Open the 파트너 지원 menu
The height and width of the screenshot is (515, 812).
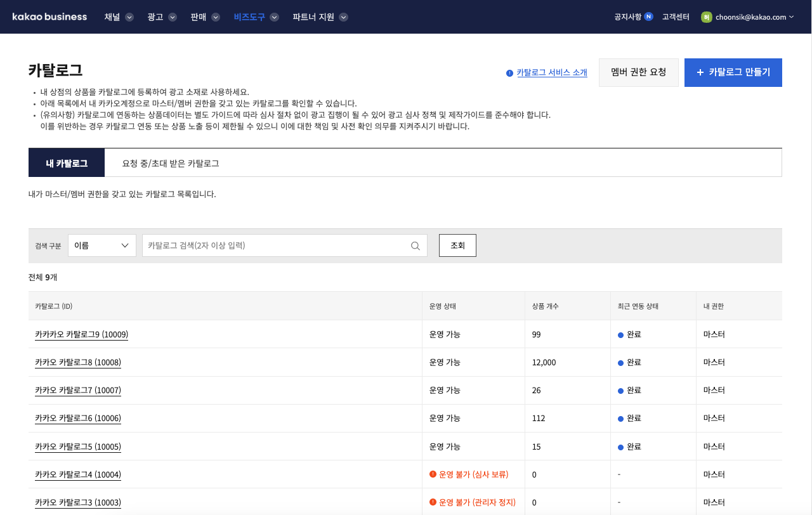[320, 17]
